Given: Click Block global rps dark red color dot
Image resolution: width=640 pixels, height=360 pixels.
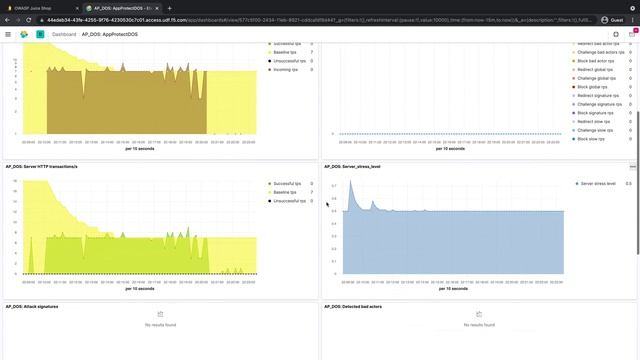Looking at the screenshot, I should [x=573, y=87].
